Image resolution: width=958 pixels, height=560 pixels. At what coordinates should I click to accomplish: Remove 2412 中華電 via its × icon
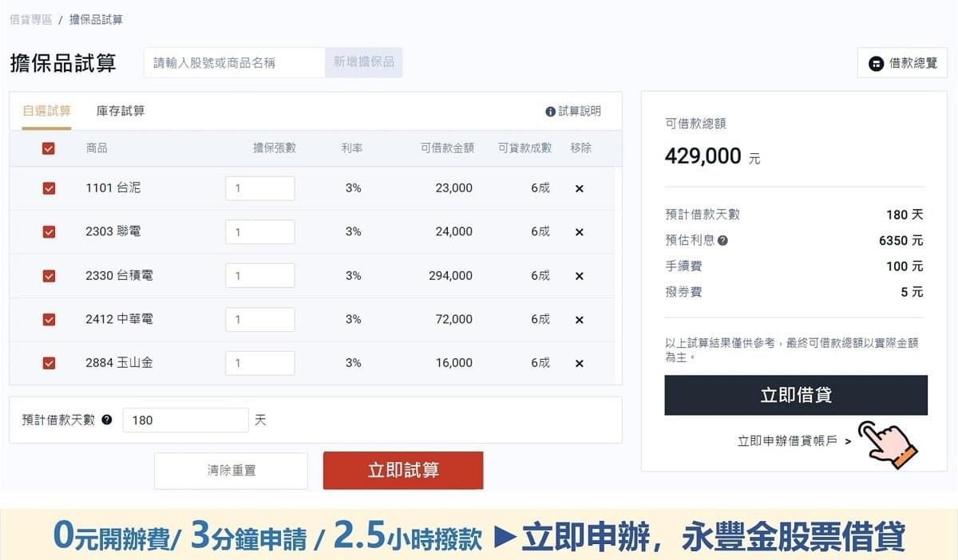pos(579,319)
